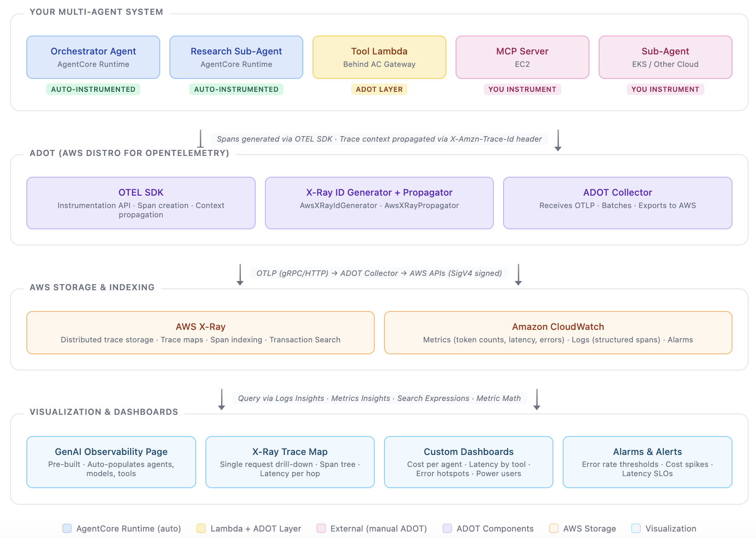The height and width of the screenshot is (538, 756).
Task: Click the Sub-Agent EKS / Other Cloud box
Action: pos(666,57)
